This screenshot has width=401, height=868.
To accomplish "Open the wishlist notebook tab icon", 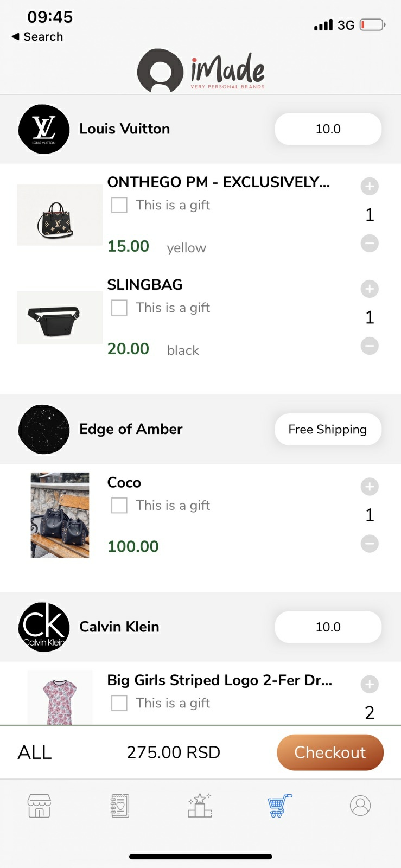I will [x=119, y=806].
